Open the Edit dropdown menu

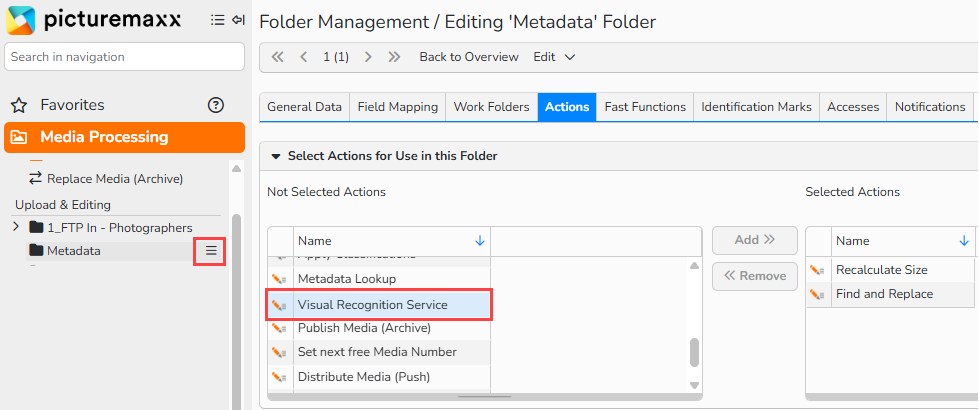pyautogui.click(x=554, y=57)
